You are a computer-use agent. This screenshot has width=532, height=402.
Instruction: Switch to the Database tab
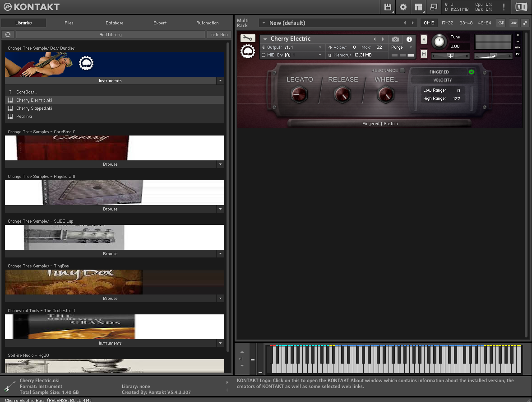[x=114, y=23]
